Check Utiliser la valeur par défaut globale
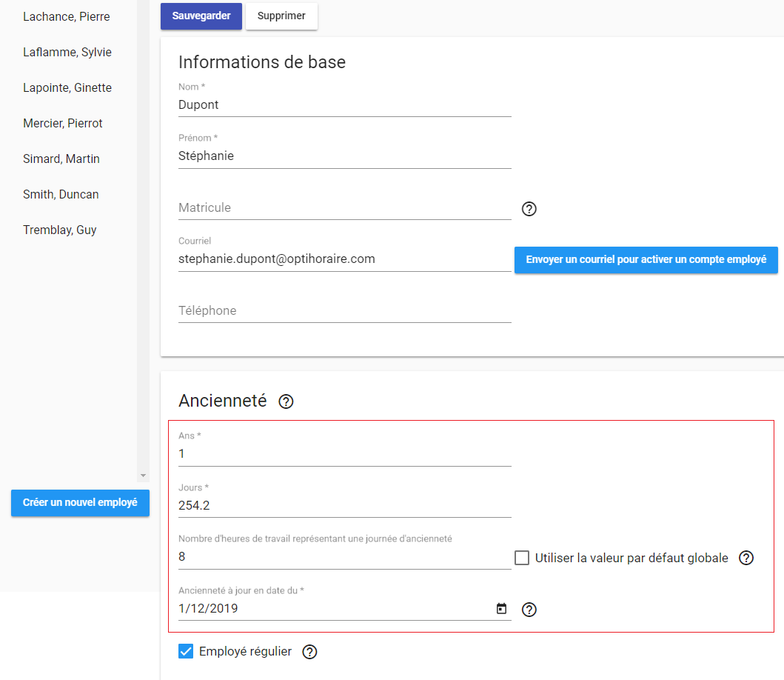This screenshot has height=680, width=784. [521, 558]
